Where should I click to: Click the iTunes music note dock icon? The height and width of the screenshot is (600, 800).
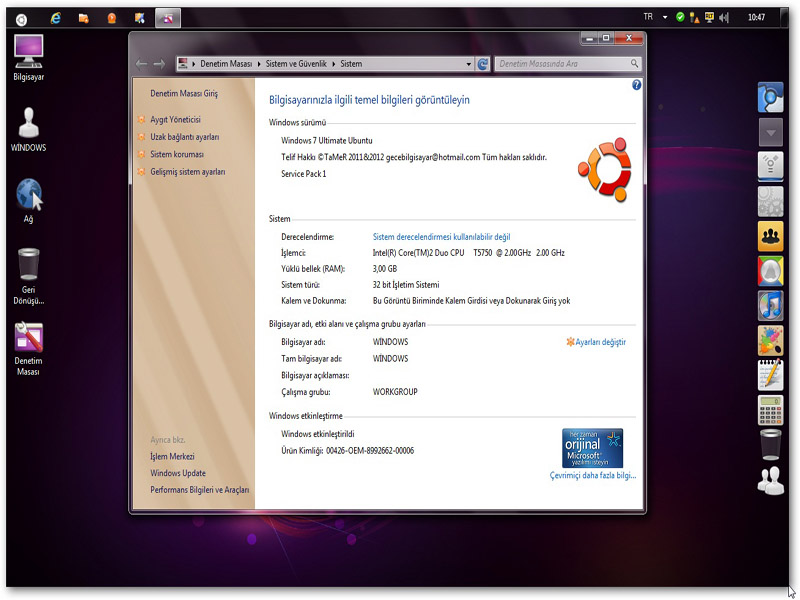(770, 304)
